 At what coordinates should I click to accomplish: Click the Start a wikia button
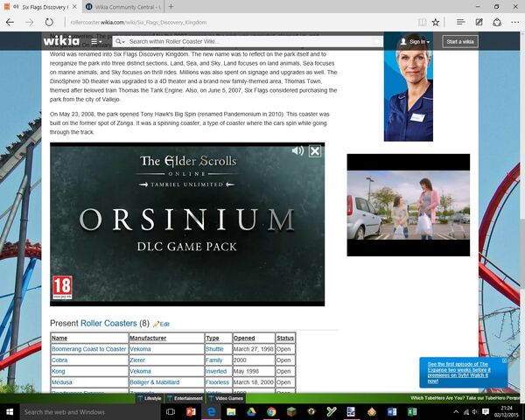(460, 41)
